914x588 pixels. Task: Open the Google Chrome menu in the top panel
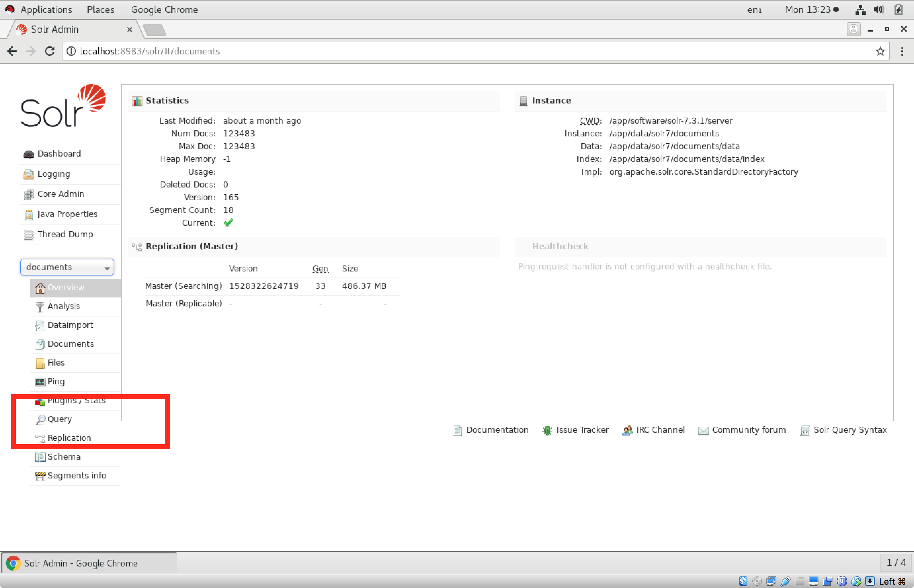[165, 9]
